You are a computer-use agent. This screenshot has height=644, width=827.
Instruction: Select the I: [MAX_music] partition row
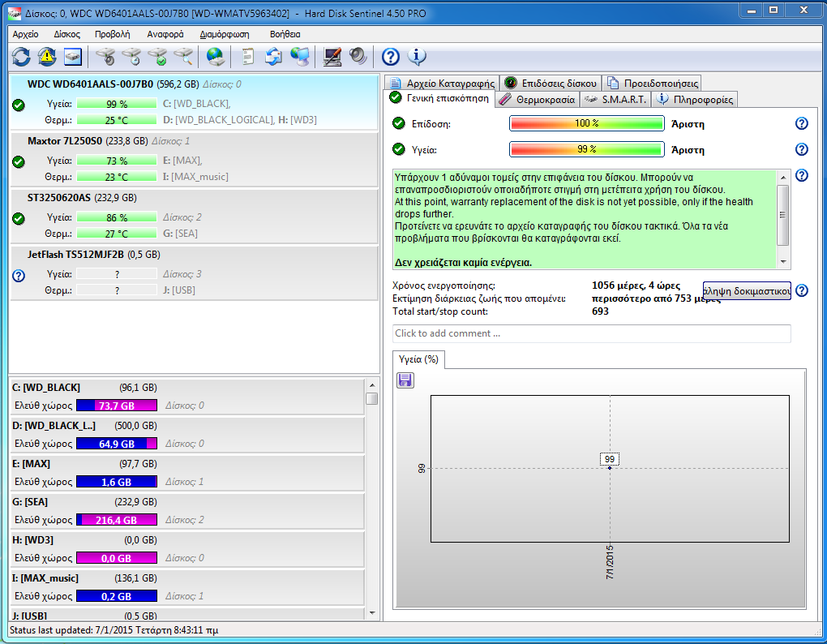[x=187, y=586]
